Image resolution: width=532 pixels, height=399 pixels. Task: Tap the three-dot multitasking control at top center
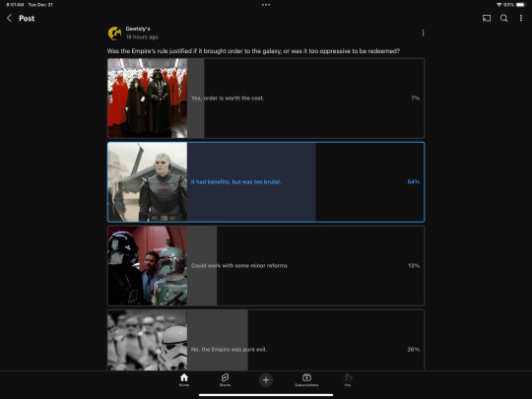(266, 5)
